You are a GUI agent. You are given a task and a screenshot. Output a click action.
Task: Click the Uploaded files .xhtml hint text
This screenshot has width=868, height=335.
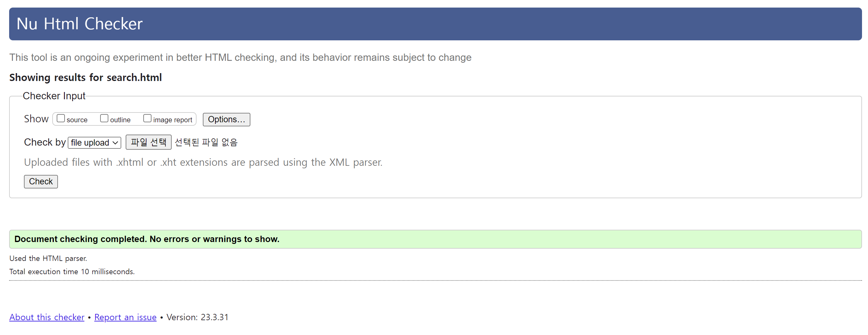[203, 162]
